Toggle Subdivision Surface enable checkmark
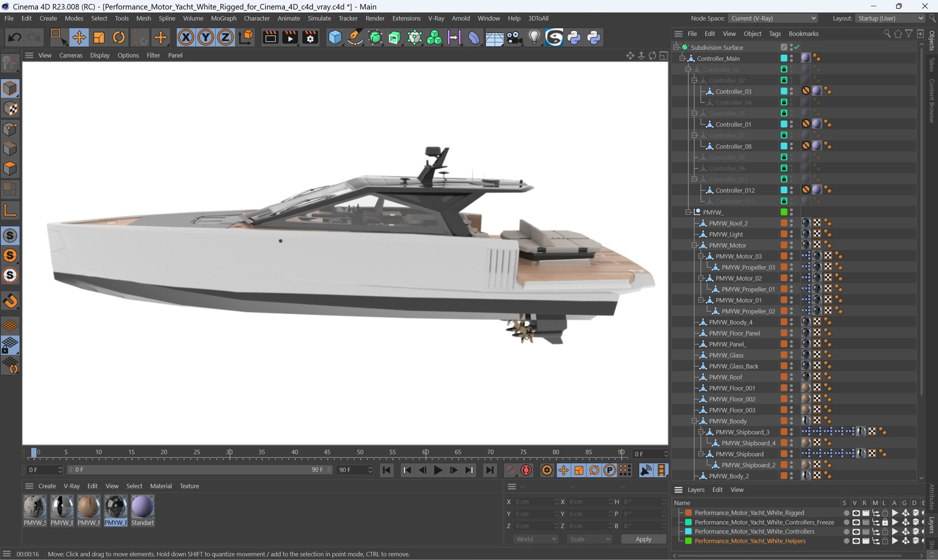This screenshot has height=560, width=938. 797,47
